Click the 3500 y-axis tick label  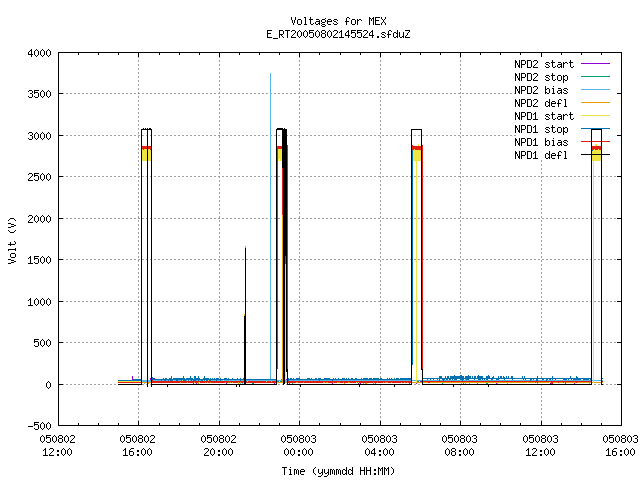tap(39, 94)
